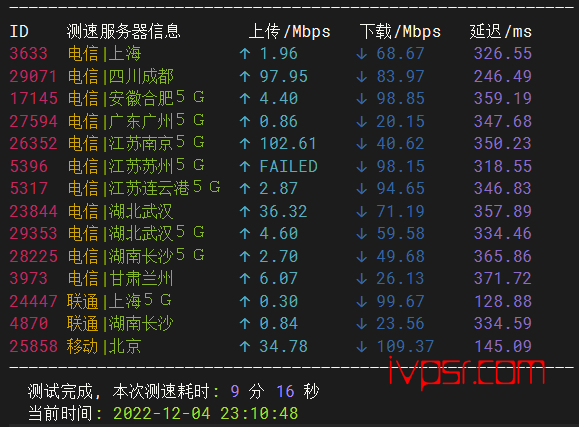Click server name 电信|四川成都
The width and height of the screenshot is (579, 427).
[121, 76]
